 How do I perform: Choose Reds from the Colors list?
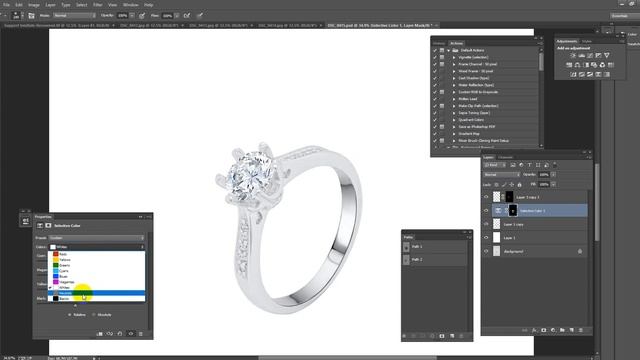96,254
